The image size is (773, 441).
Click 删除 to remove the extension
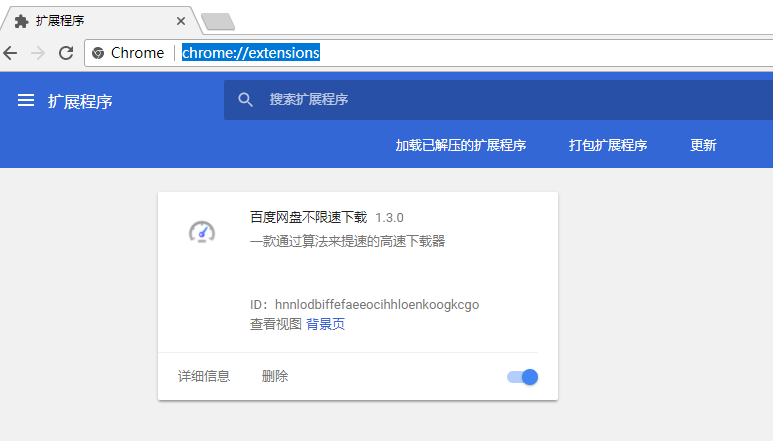(x=275, y=376)
